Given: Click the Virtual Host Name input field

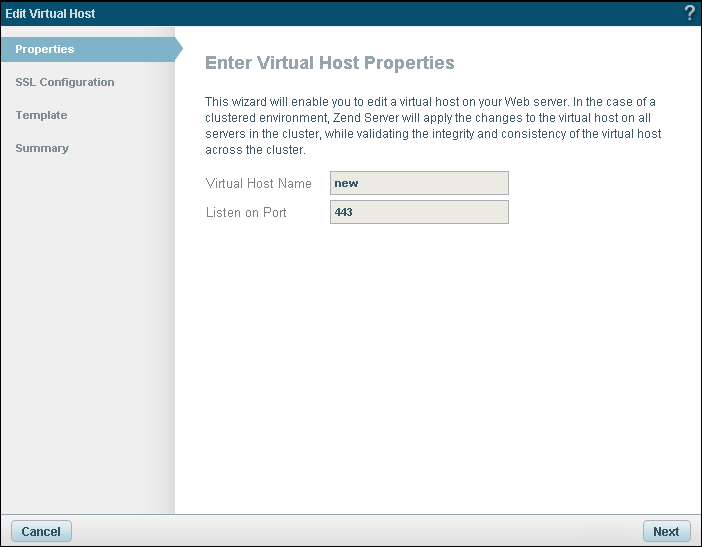Looking at the screenshot, I should pos(419,183).
